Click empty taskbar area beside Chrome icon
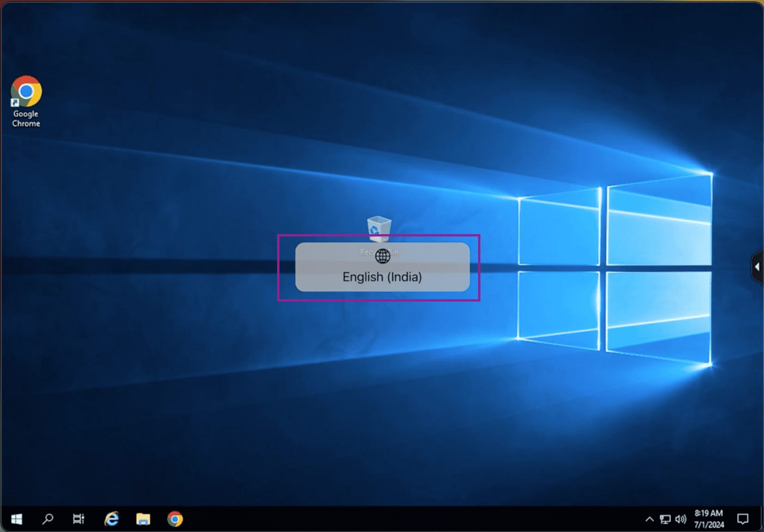The width and height of the screenshot is (764, 532). [370, 519]
